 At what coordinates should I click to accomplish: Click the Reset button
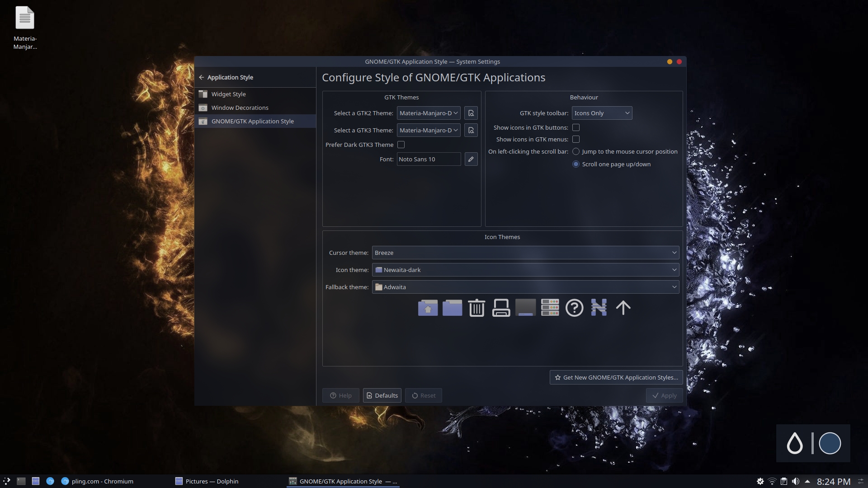pyautogui.click(x=424, y=395)
